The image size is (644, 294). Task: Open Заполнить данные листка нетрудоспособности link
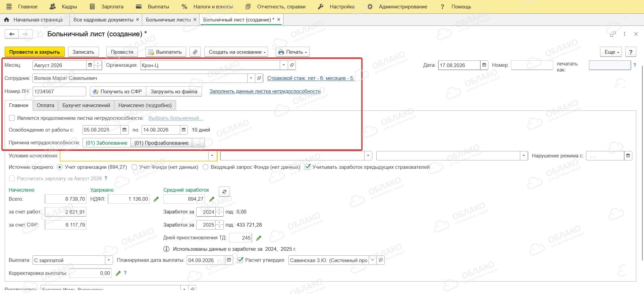pyautogui.click(x=265, y=91)
